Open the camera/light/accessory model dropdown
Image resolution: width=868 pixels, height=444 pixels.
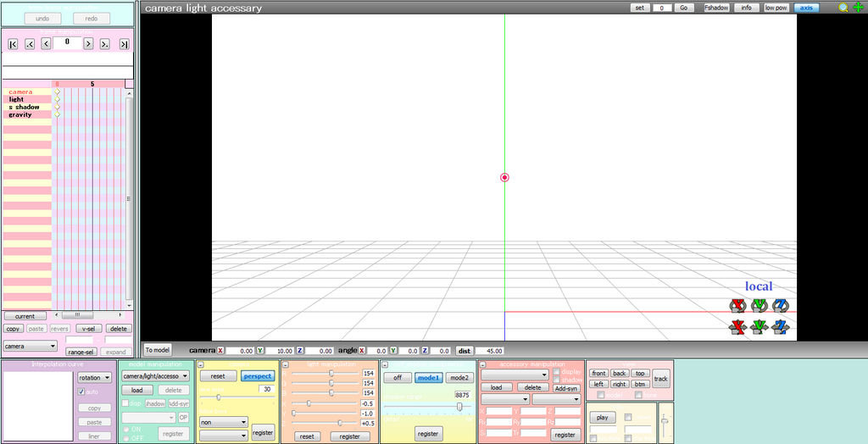point(156,376)
